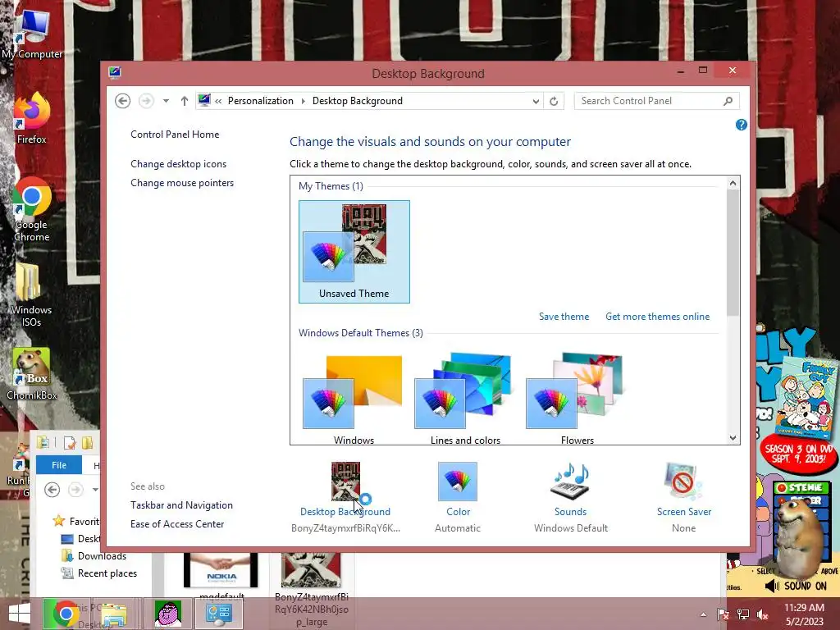Select the Windows default theme

pos(353,399)
